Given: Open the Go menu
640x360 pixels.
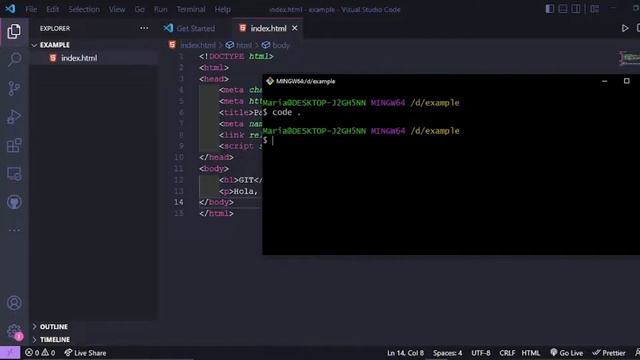Looking at the screenshot, I should pos(140,9).
